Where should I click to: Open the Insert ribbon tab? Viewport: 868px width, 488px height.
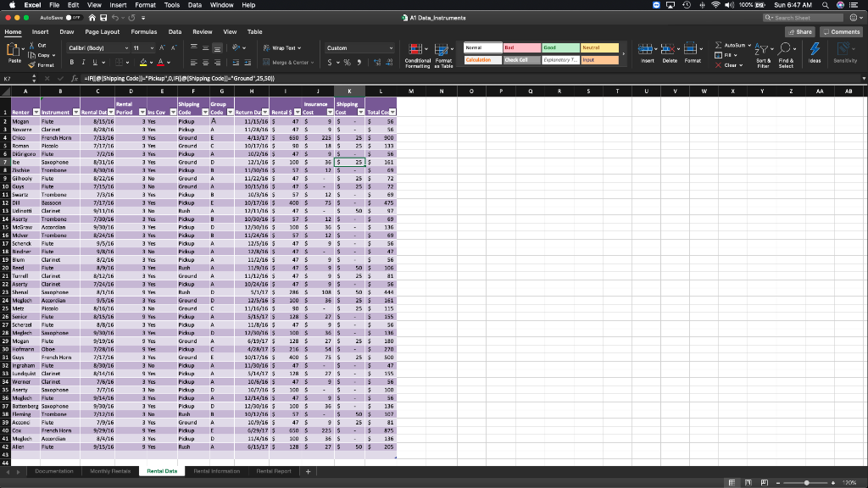(40, 32)
